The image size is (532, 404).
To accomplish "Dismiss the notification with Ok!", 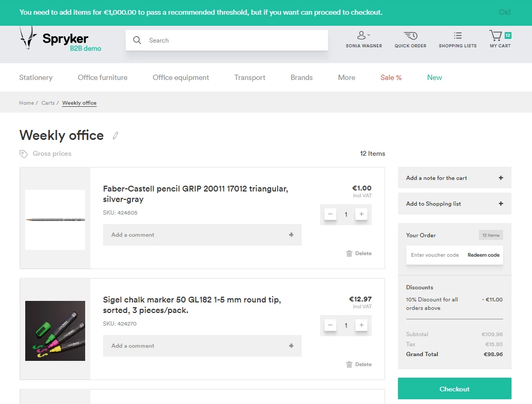I will click(505, 12).
